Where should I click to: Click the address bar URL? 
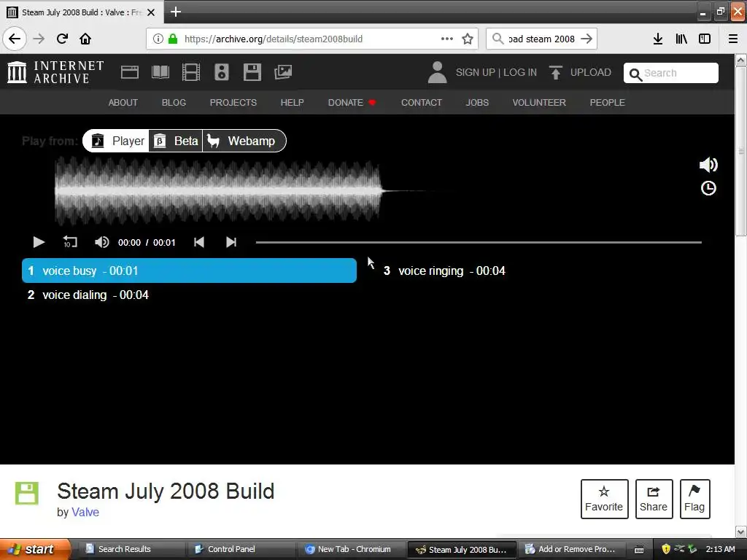(x=274, y=39)
